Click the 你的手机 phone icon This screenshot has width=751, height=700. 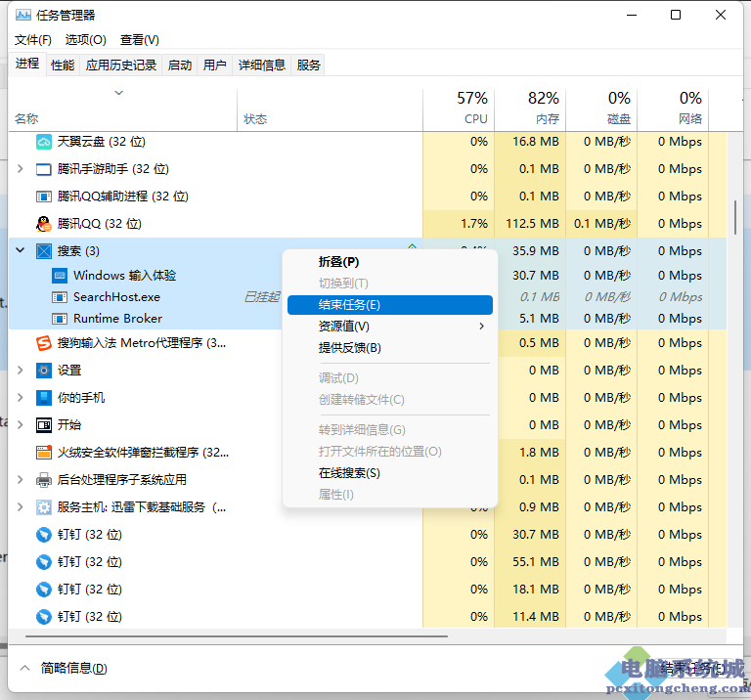pyautogui.click(x=44, y=397)
